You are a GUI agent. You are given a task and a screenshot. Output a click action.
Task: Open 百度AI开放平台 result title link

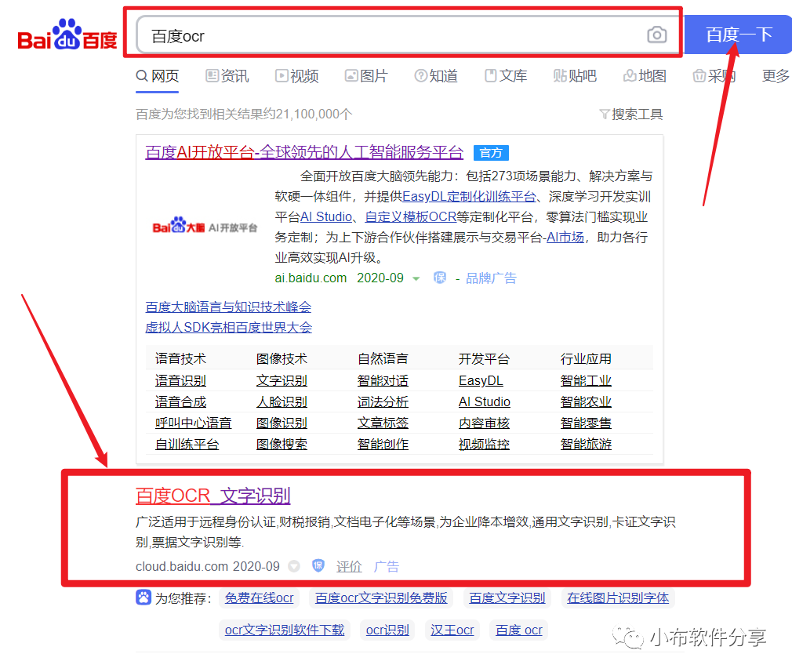point(304,152)
